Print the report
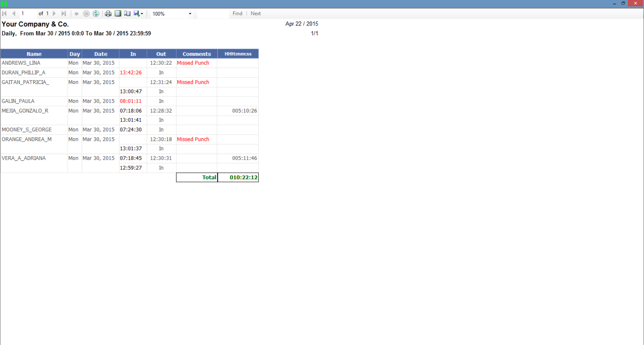The image size is (644, 345). (108, 13)
